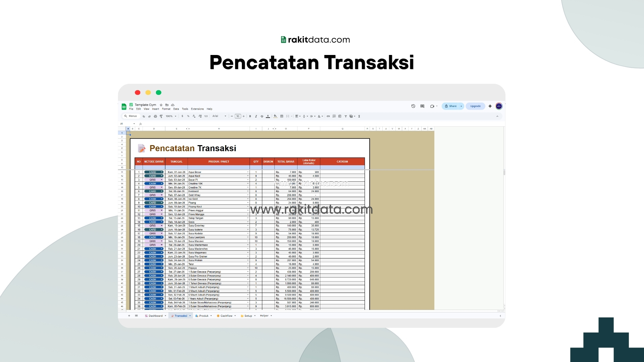Viewport: 644px width, 362px height.
Task: Click the Share button
Action: (x=451, y=106)
